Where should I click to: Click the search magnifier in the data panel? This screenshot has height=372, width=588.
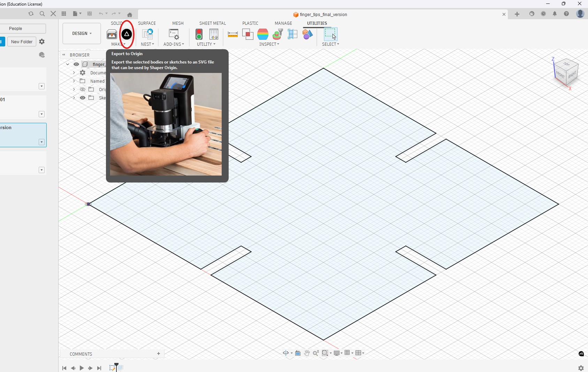pyautogui.click(x=42, y=14)
